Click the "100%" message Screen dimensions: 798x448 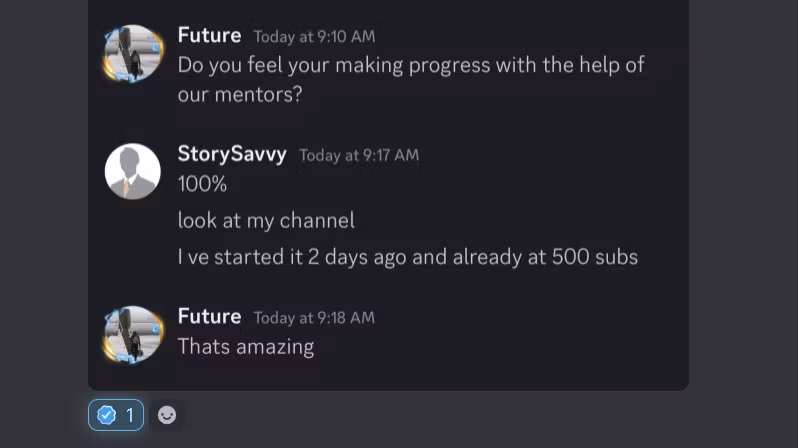pyautogui.click(x=202, y=184)
